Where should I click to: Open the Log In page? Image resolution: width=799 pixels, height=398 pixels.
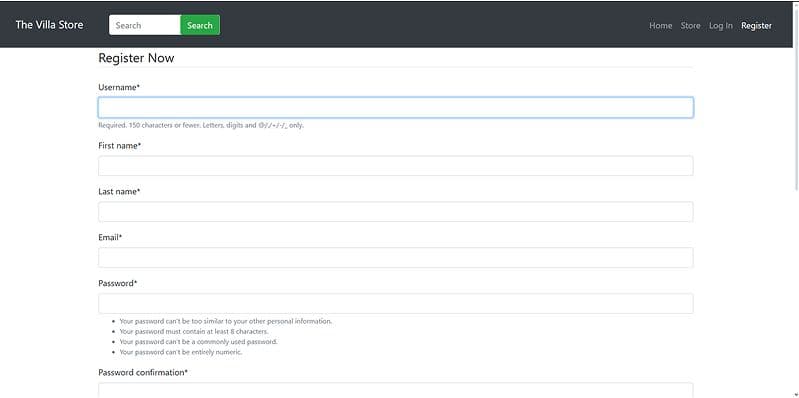click(x=721, y=25)
